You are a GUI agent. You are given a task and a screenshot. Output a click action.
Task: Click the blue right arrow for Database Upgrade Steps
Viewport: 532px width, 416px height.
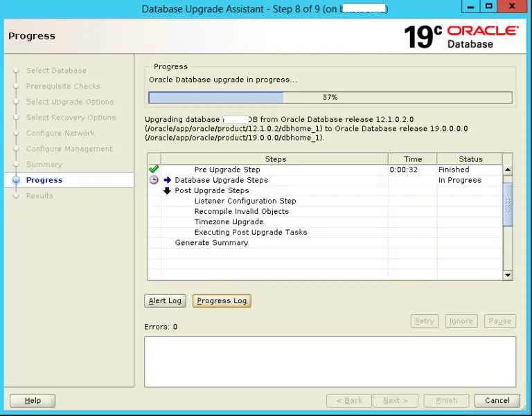[167, 180]
